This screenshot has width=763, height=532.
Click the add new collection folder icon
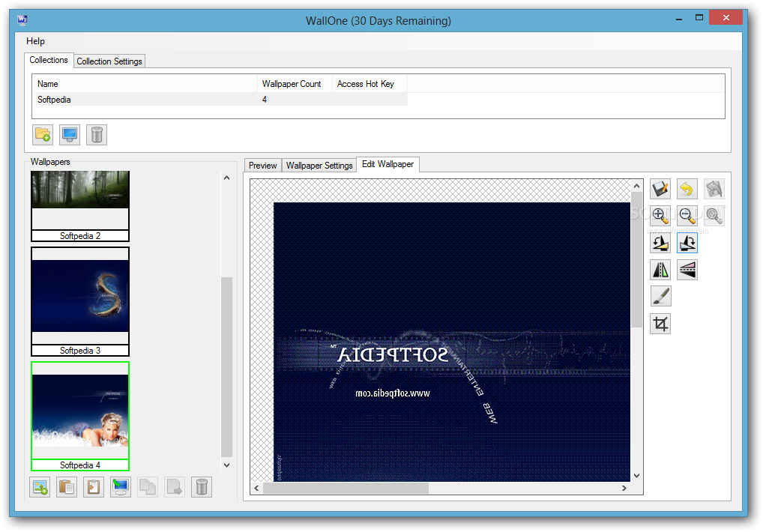43,135
